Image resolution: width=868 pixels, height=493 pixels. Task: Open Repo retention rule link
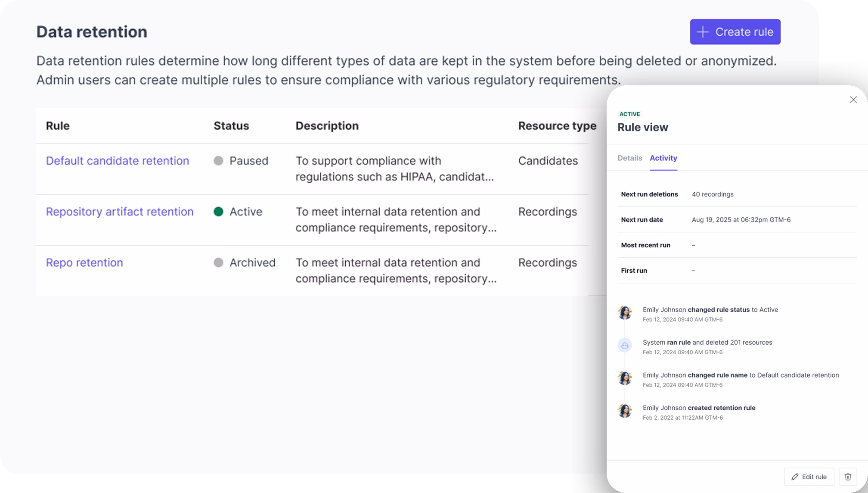(x=84, y=262)
